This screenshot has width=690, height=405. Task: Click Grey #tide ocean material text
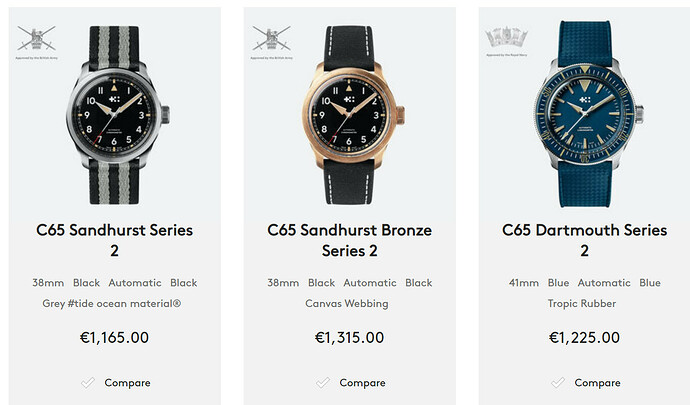(112, 304)
